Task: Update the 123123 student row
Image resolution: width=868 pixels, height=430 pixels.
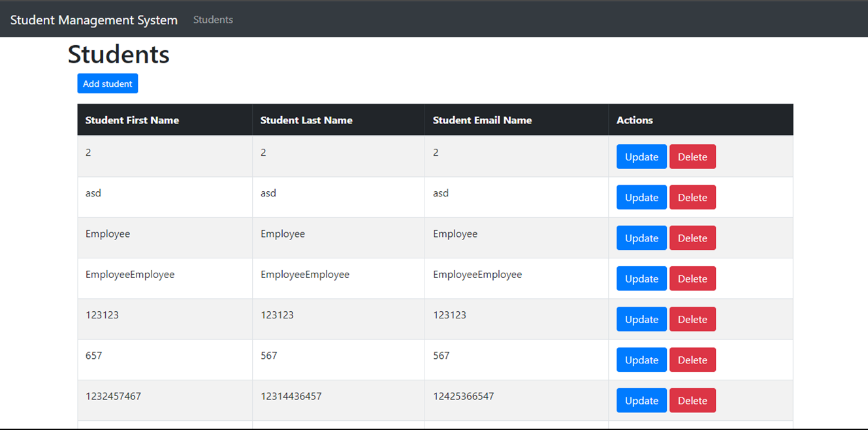Action: (641, 319)
